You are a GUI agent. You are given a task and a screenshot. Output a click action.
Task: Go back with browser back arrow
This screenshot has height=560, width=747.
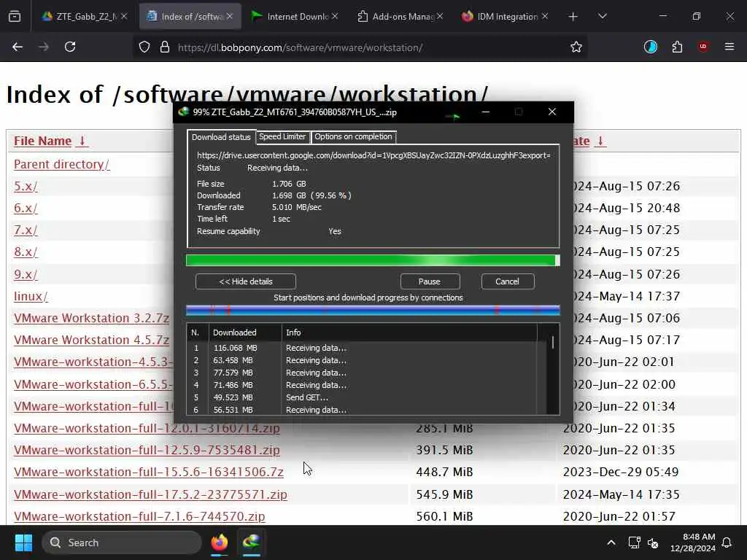(18, 47)
